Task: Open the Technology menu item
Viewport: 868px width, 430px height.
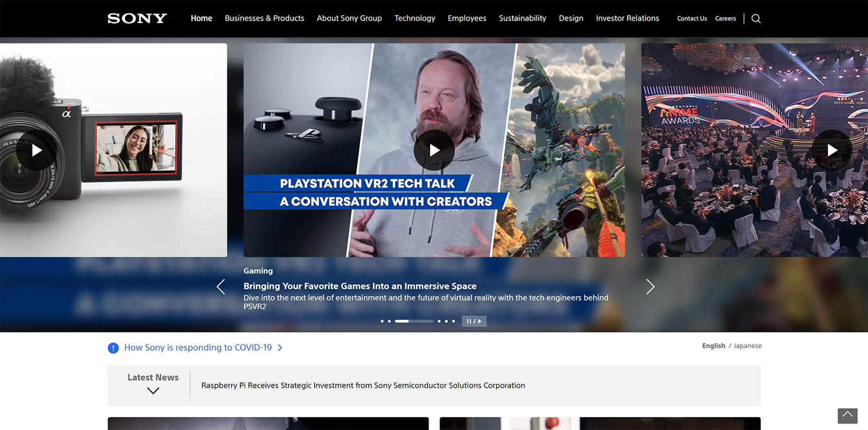Action: point(415,18)
